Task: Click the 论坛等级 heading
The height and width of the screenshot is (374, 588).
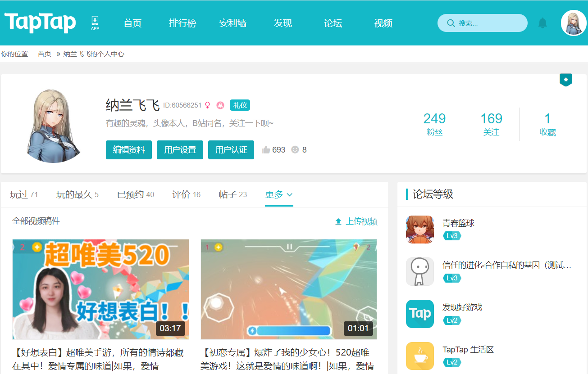Action: [x=433, y=194]
